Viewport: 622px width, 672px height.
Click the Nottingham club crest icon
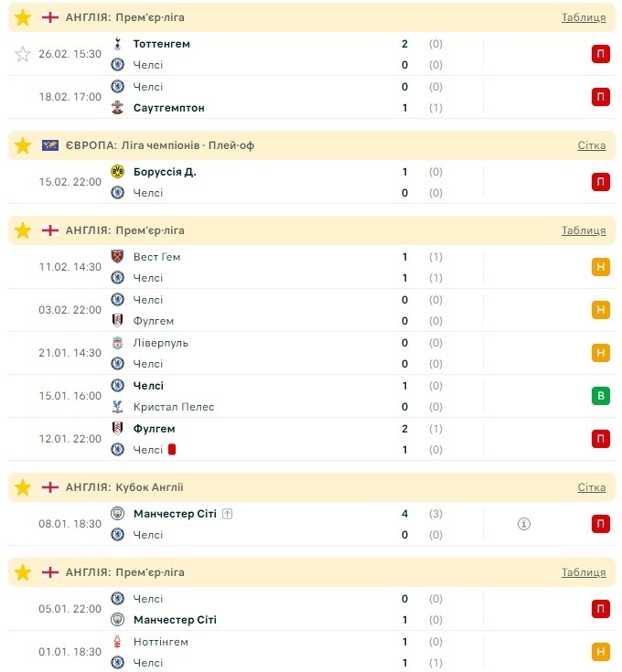coord(117,642)
